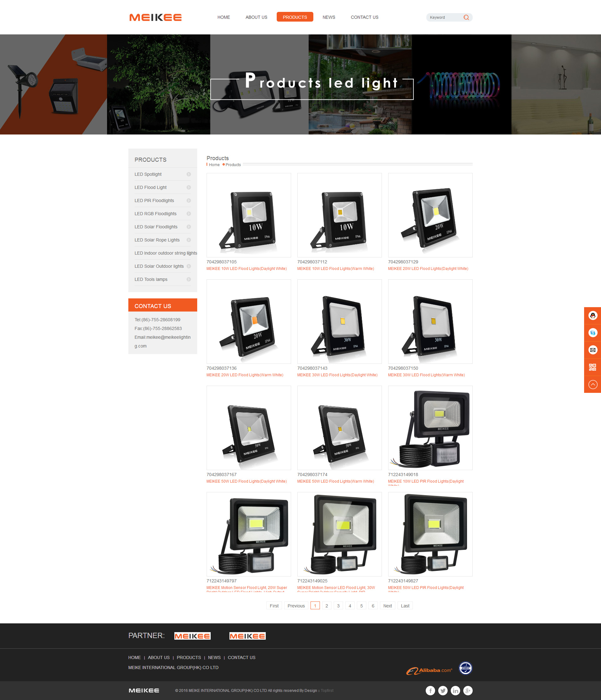
Task: Click the keyword search input field
Action: [x=444, y=17]
